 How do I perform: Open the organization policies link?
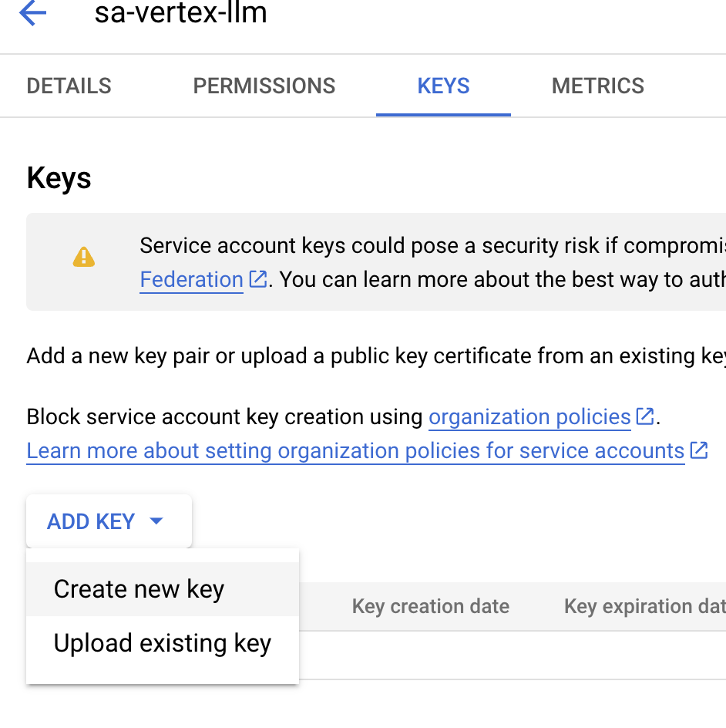pos(529,417)
